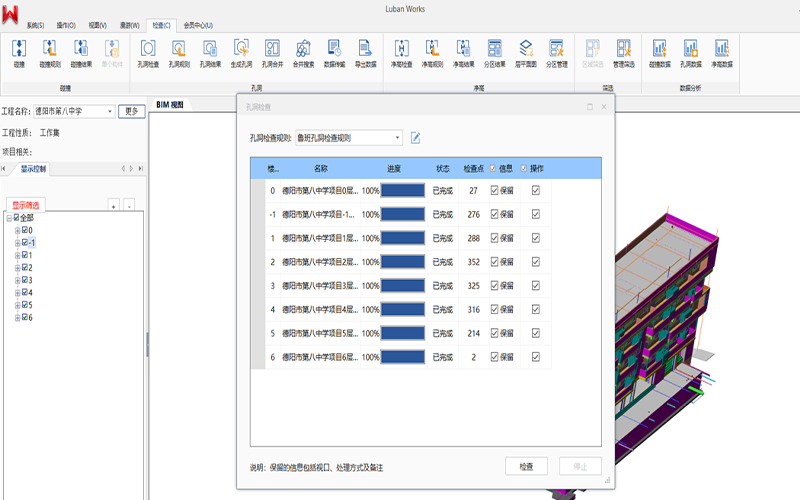Viewport: 800px width, 500px height.
Task: Toggle the 保留 checkbox for floor 0
Action: [494, 190]
